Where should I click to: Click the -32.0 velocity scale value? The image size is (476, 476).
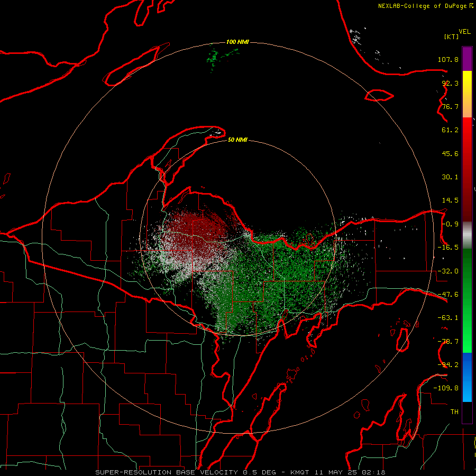click(448, 271)
